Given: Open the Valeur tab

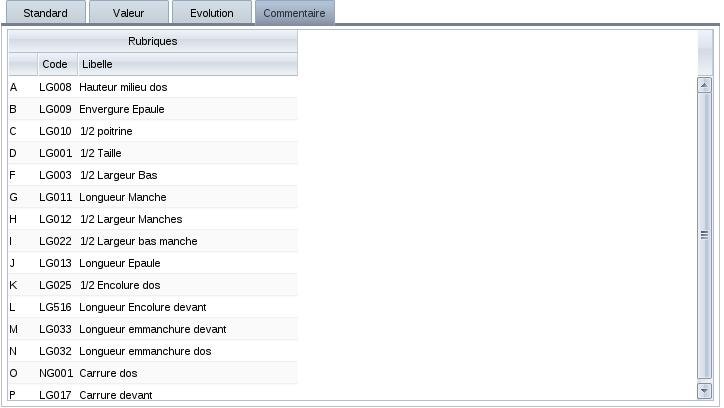Looking at the screenshot, I should 127,13.
